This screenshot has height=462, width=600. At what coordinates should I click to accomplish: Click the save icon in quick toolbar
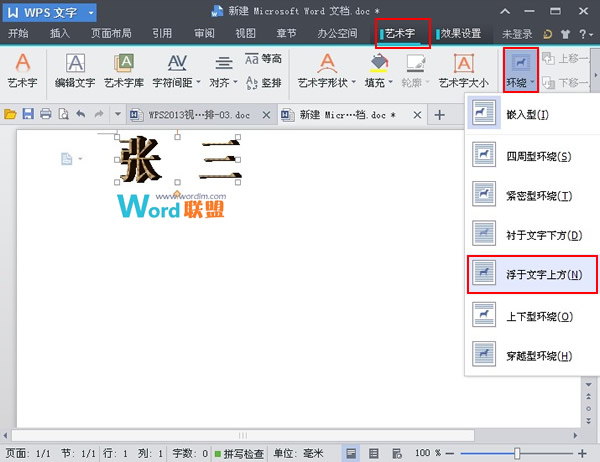(x=28, y=115)
